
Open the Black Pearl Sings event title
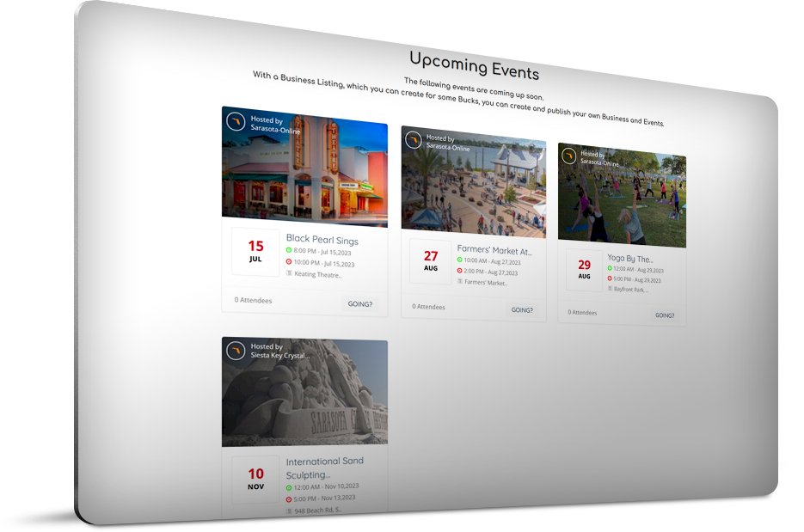pyautogui.click(x=322, y=240)
